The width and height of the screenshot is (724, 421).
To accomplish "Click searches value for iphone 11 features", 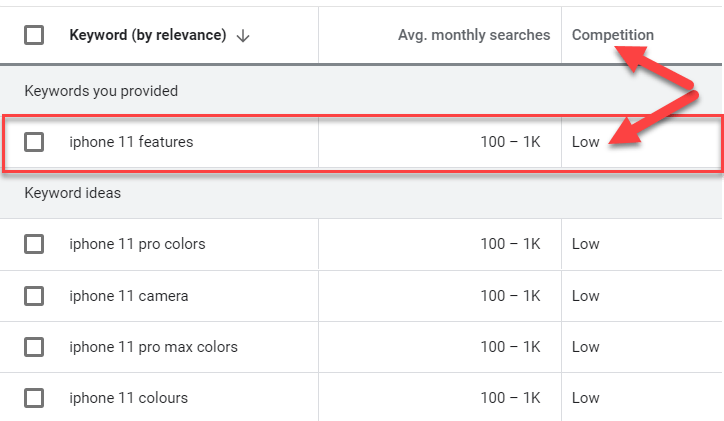I will 510,142.
